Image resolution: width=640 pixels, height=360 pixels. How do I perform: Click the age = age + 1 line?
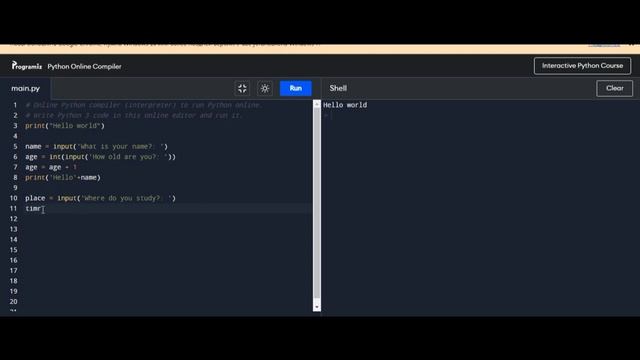51,167
